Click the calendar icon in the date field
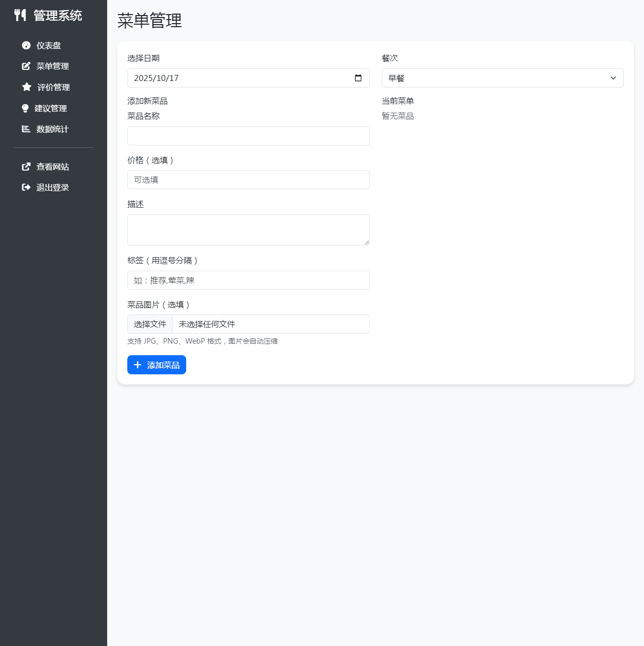 click(358, 78)
